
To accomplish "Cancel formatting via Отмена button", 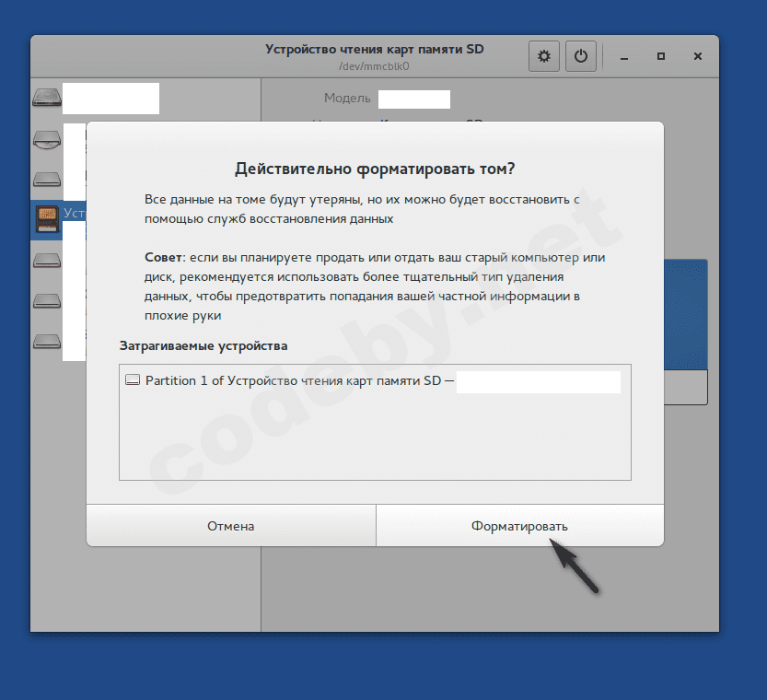I will click(231, 526).
